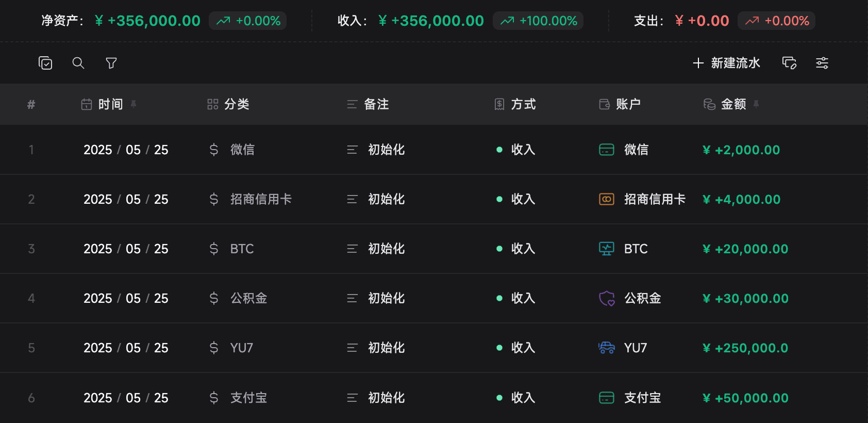
Task: Click the BTC monitor account icon
Action: 607,249
